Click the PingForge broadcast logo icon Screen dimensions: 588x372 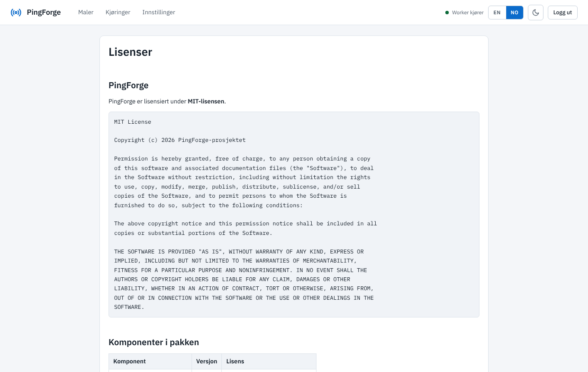coord(16,13)
